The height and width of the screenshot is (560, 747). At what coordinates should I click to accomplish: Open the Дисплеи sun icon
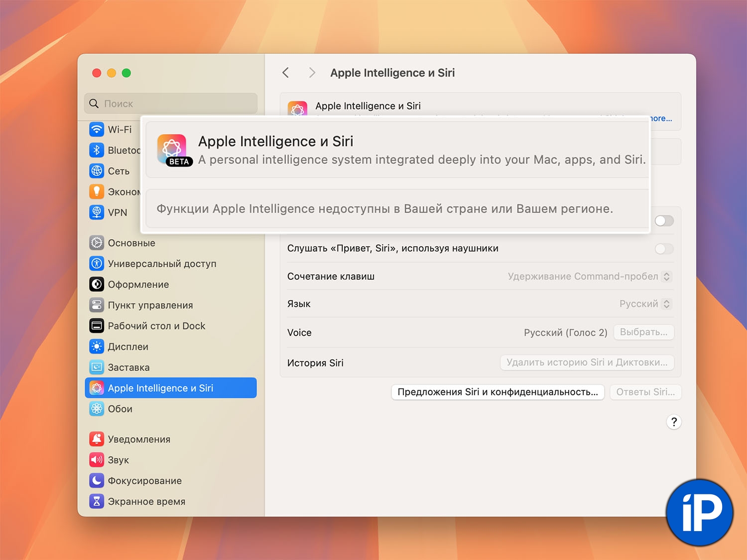click(97, 346)
